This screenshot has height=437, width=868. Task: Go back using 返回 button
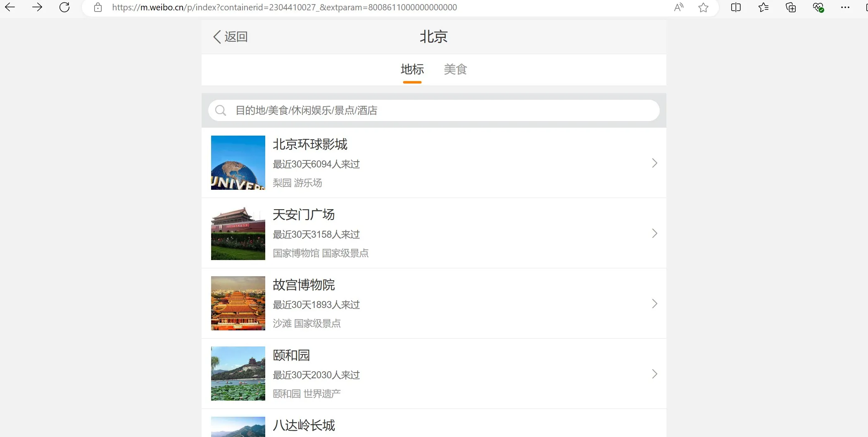[x=231, y=37]
